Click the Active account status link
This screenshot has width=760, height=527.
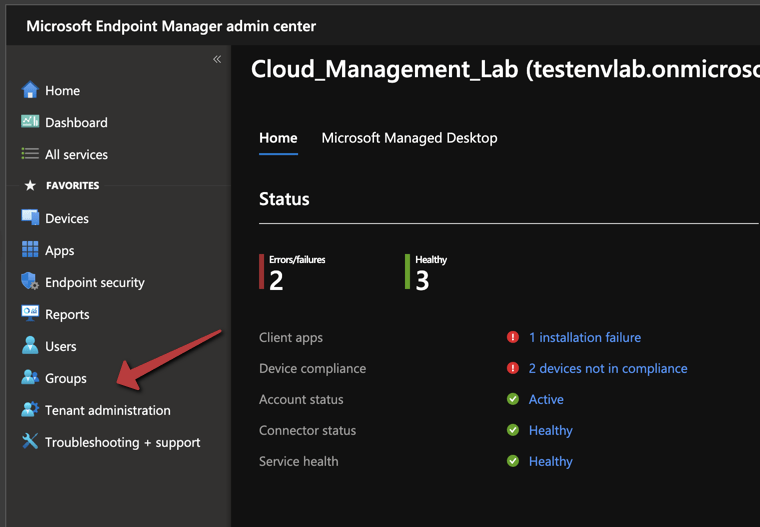[546, 399]
